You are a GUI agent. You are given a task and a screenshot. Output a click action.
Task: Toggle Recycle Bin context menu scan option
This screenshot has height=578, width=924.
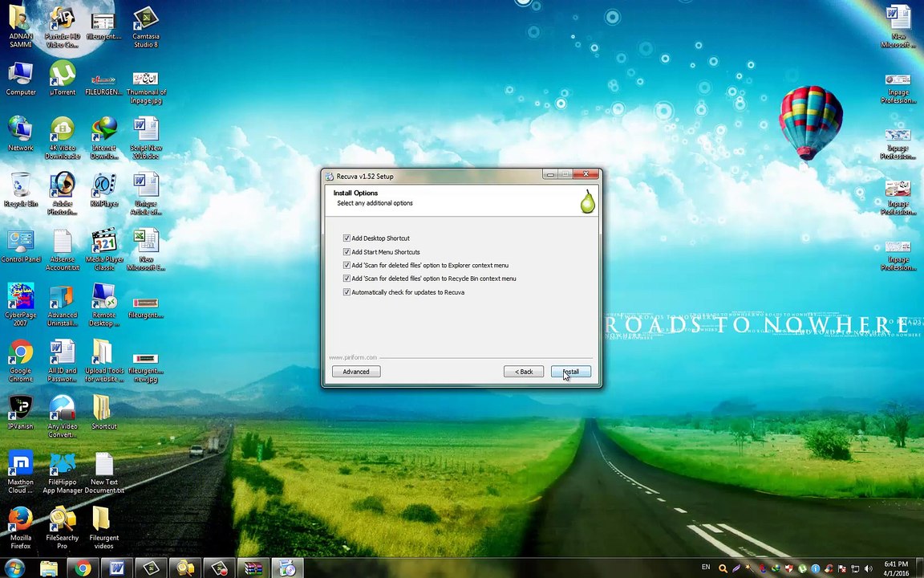346,279
